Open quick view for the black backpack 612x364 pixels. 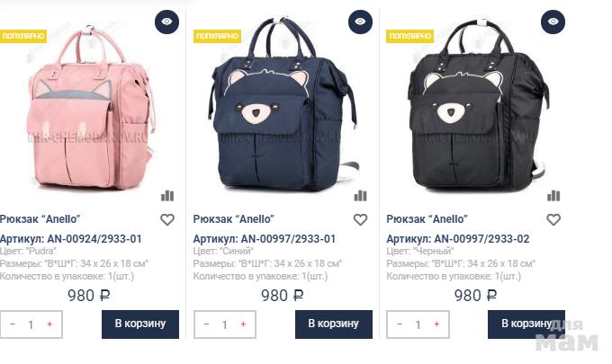pos(553,22)
